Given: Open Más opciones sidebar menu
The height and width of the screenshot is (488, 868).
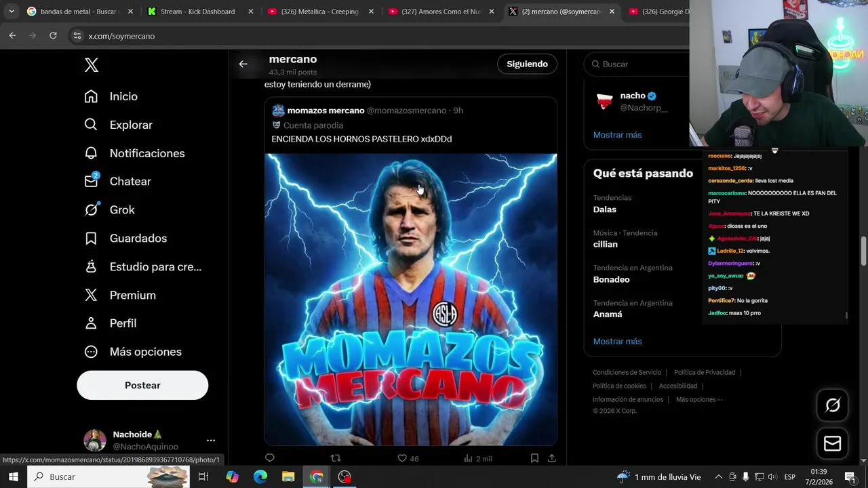Looking at the screenshot, I should (x=133, y=352).
